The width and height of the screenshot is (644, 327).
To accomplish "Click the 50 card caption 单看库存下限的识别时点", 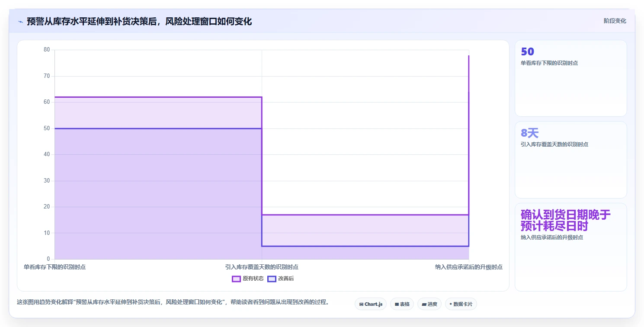I will point(549,63).
